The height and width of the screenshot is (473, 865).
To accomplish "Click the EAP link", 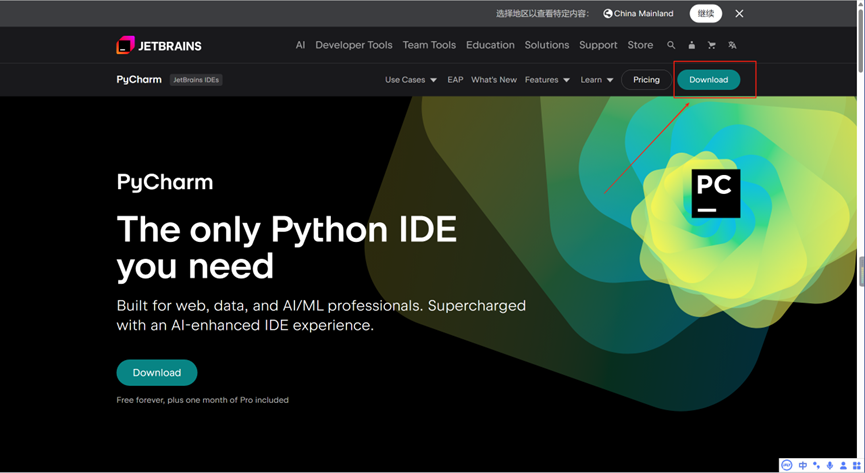I will pos(455,79).
